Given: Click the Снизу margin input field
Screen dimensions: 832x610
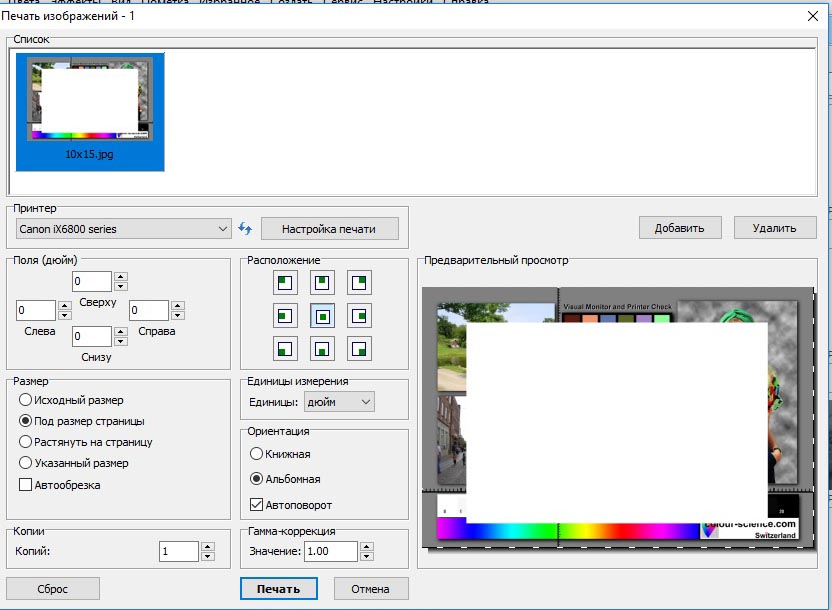Looking at the screenshot, I should pyautogui.click(x=92, y=336).
